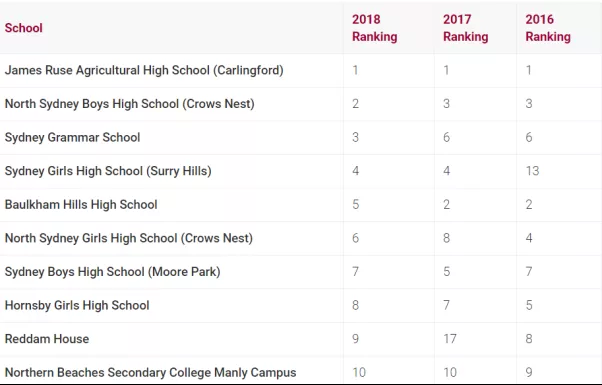
Task: Select Sydney Boys High School (Moore Park)
Action: [x=112, y=272]
